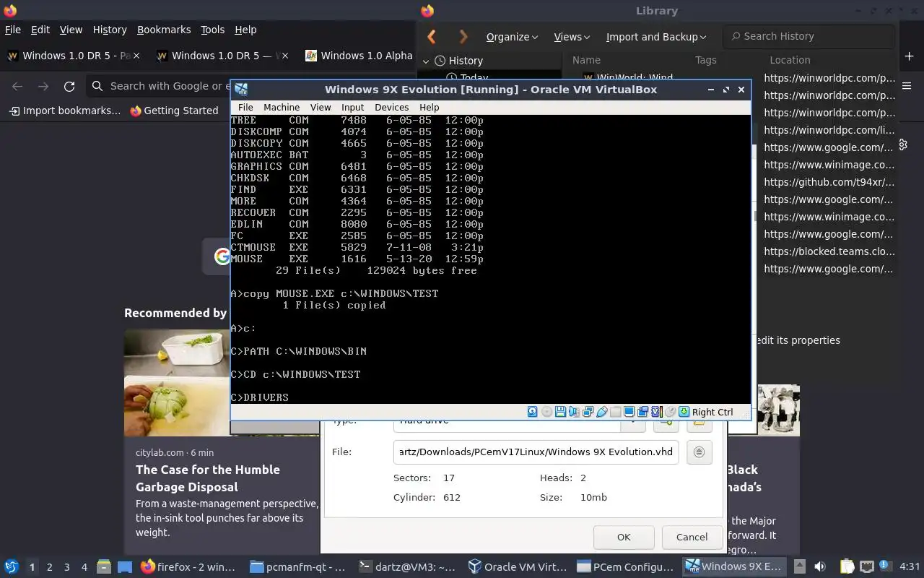Viewport: 924px width, 578px height.
Task: Click the CPU virtualization V indicator in VirtualBox
Action: click(x=656, y=412)
